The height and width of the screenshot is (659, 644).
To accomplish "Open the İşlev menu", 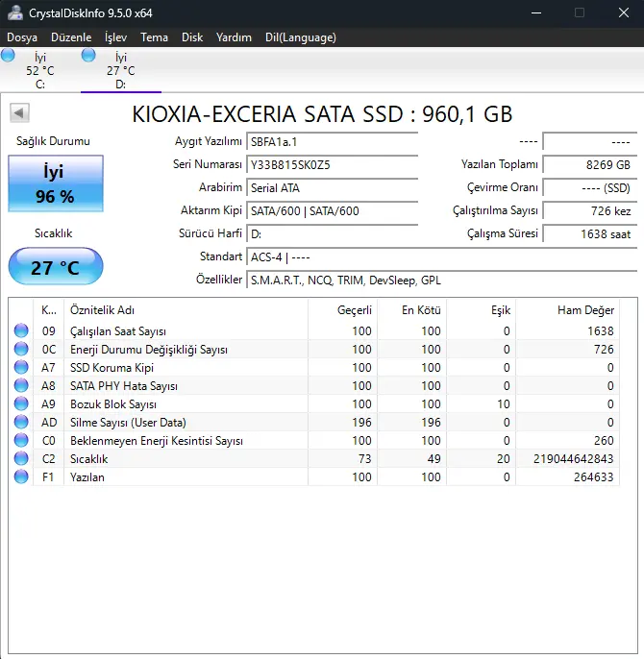I will point(115,37).
